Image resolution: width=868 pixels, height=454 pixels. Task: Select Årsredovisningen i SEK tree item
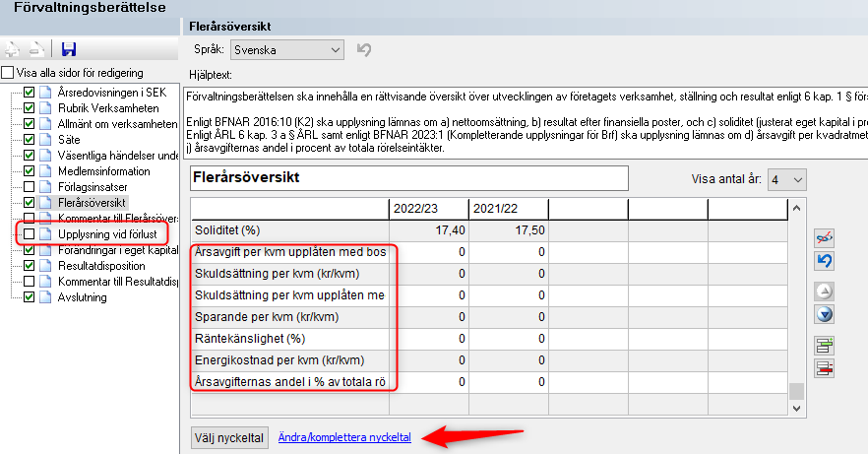pos(112,93)
